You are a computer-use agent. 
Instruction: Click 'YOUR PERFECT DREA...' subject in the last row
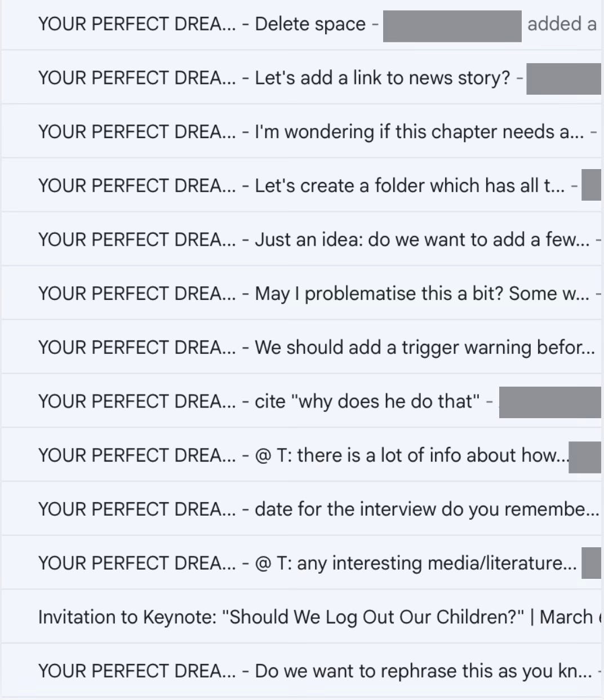pyautogui.click(x=137, y=671)
